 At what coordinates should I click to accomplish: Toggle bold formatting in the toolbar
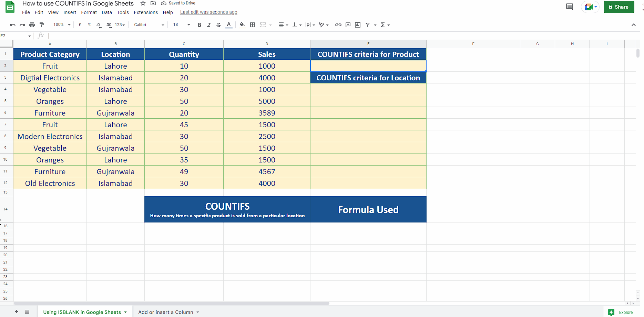(199, 24)
